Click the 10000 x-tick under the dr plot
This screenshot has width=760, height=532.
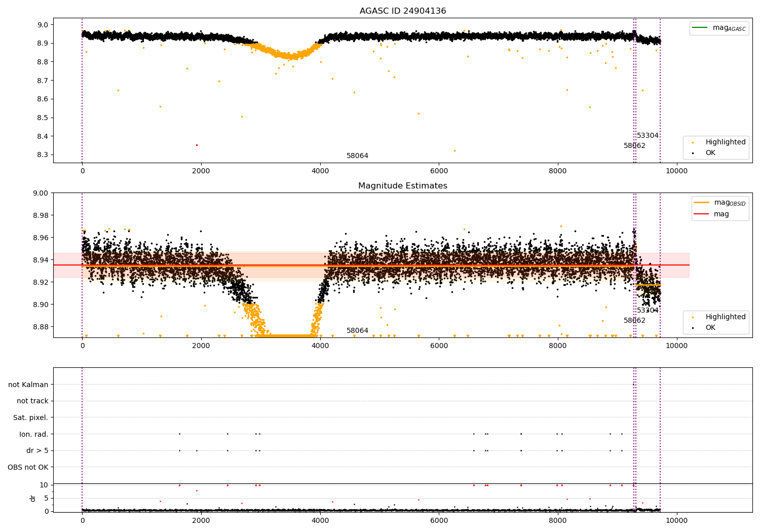pos(677,520)
